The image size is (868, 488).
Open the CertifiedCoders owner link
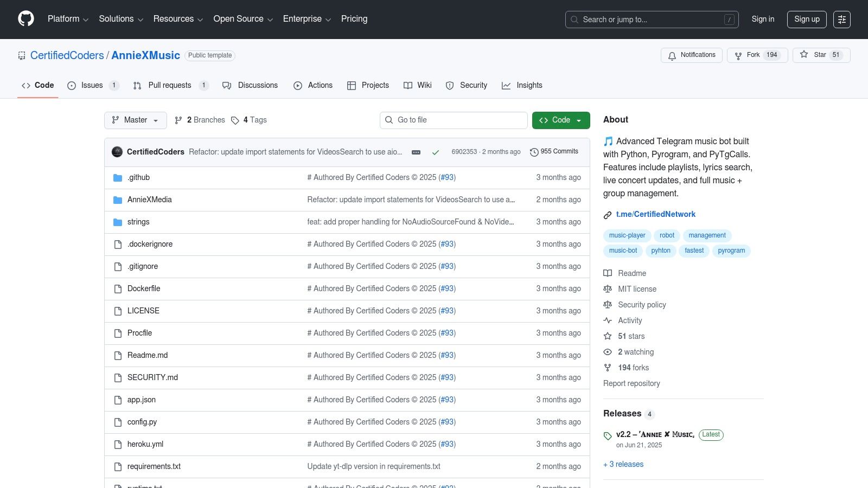pos(67,55)
